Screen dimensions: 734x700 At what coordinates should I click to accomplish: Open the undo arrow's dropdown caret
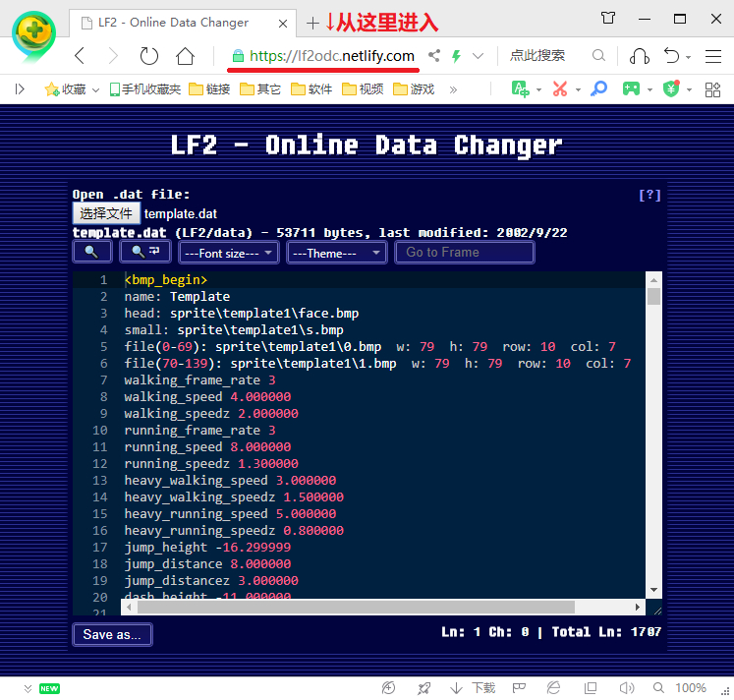(x=688, y=57)
